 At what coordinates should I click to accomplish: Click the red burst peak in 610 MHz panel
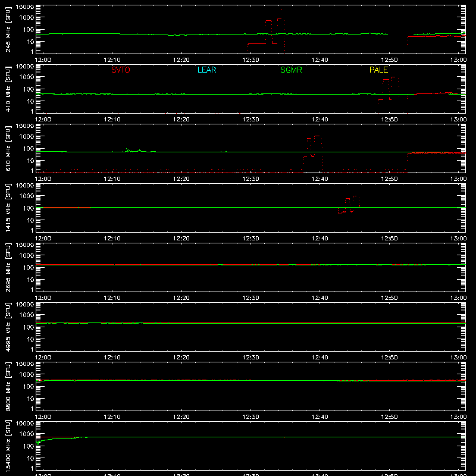317,136
